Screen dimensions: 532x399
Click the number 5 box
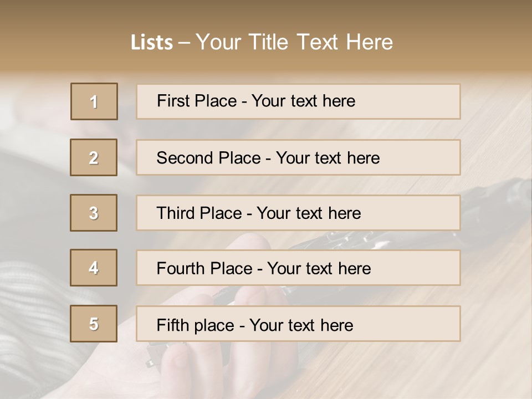click(94, 324)
